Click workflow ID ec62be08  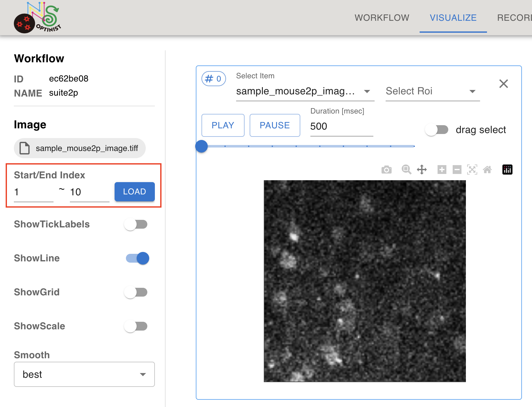point(69,79)
